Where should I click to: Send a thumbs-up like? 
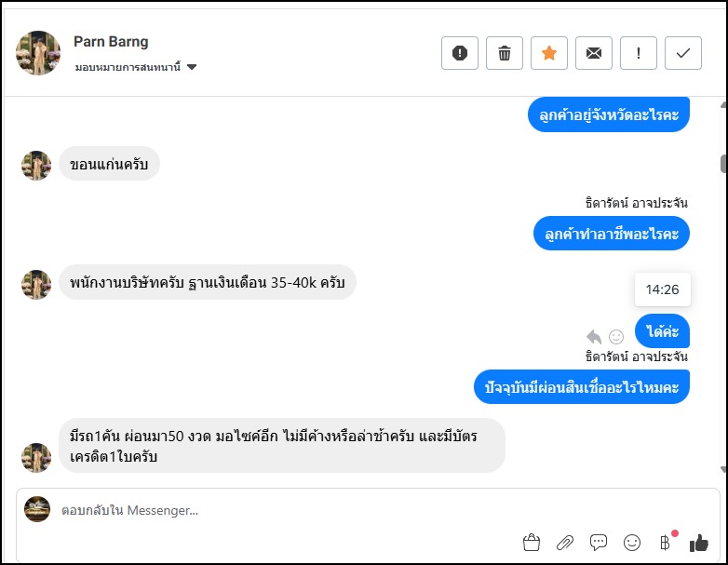tap(698, 542)
